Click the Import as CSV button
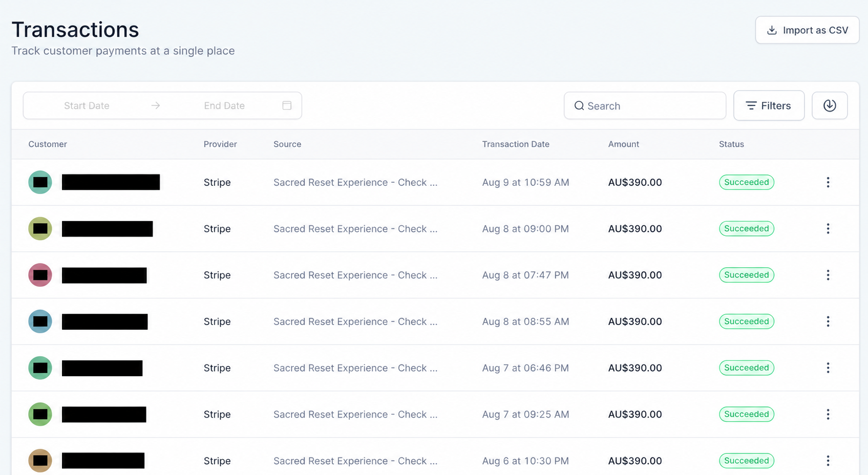868x475 pixels. (x=807, y=30)
